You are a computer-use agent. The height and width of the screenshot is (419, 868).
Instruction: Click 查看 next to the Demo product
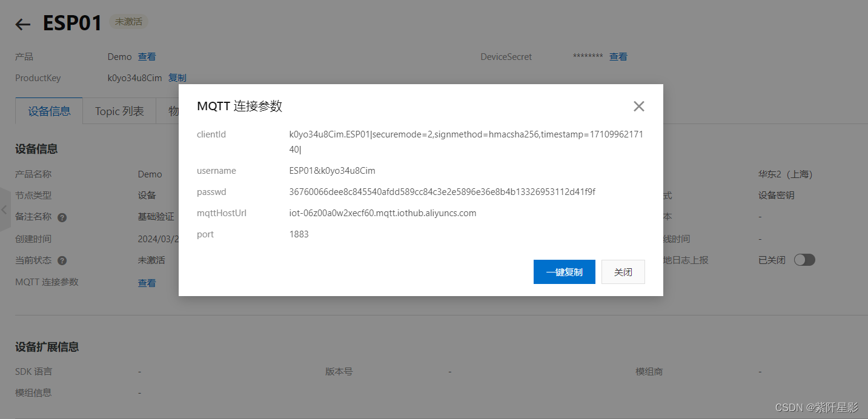click(145, 56)
